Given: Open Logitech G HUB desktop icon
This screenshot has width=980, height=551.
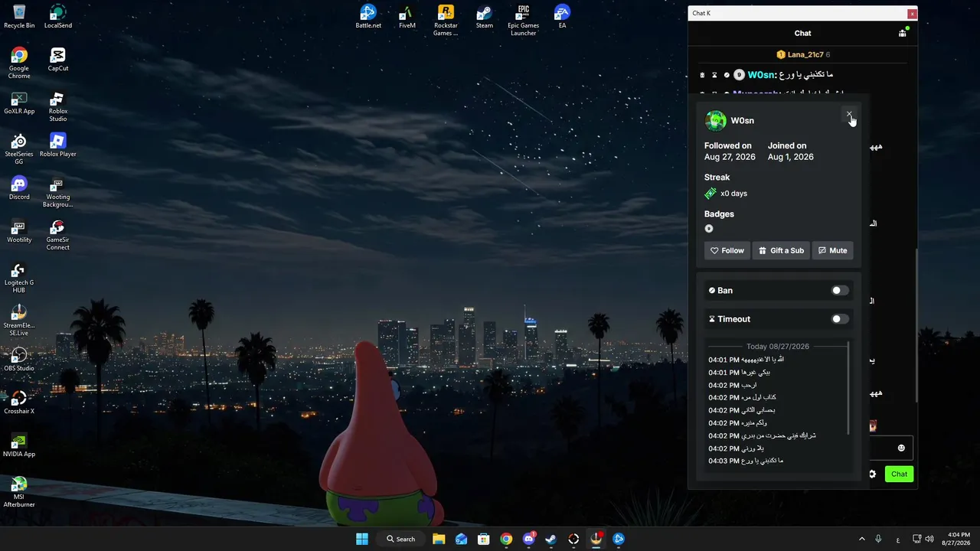Looking at the screenshot, I should click(x=19, y=278).
